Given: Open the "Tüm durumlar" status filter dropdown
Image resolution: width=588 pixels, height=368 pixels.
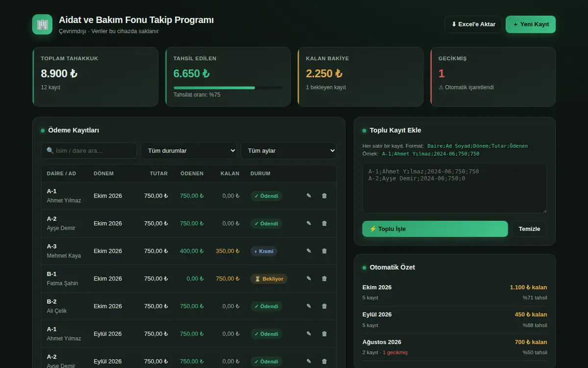Looking at the screenshot, I should [189, 151].
